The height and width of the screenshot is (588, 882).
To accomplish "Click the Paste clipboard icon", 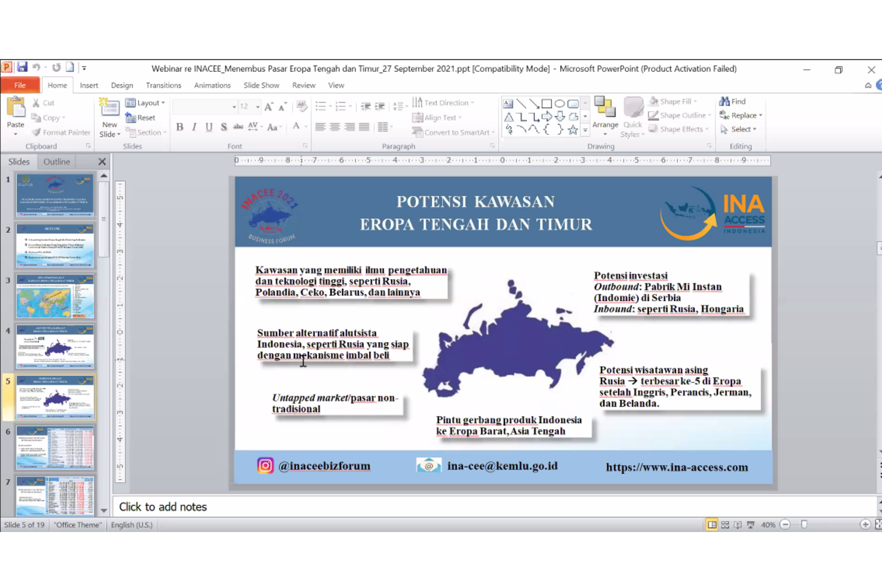I will 16,108.
